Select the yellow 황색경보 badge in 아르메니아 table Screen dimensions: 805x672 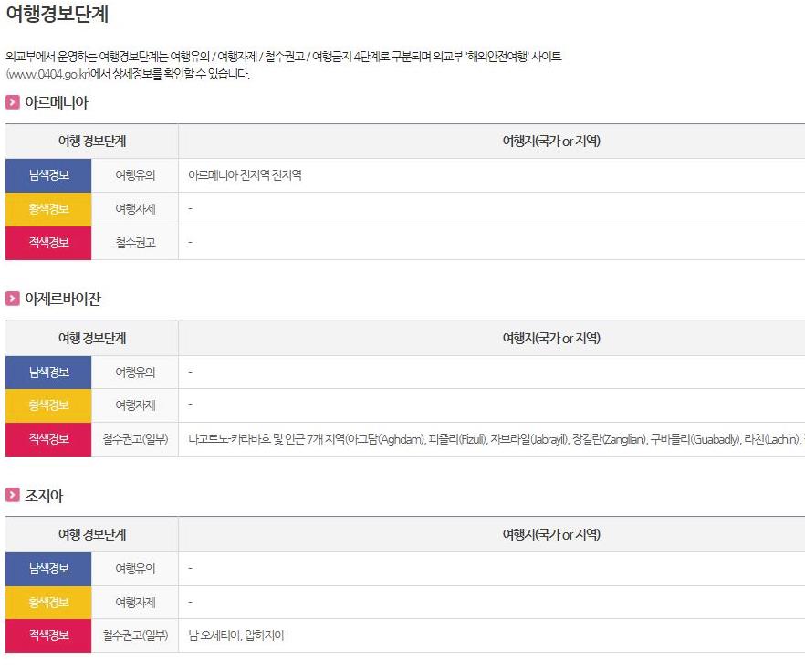click(x=48, y=209)
